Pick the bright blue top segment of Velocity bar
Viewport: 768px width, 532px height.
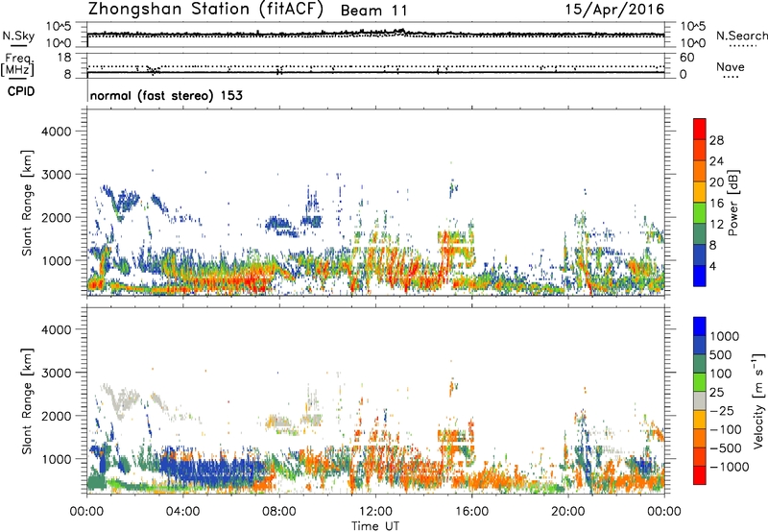pyautogui.click(x=700, y=326)
